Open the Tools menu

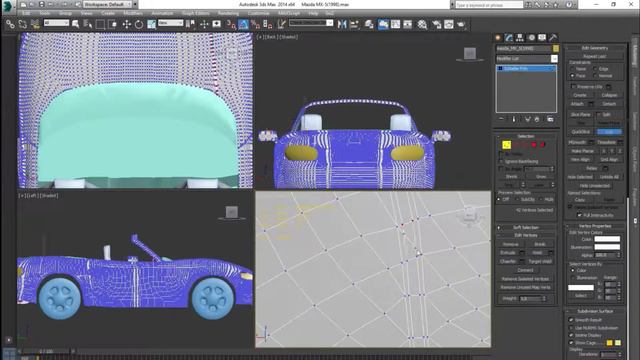(44, 13)
